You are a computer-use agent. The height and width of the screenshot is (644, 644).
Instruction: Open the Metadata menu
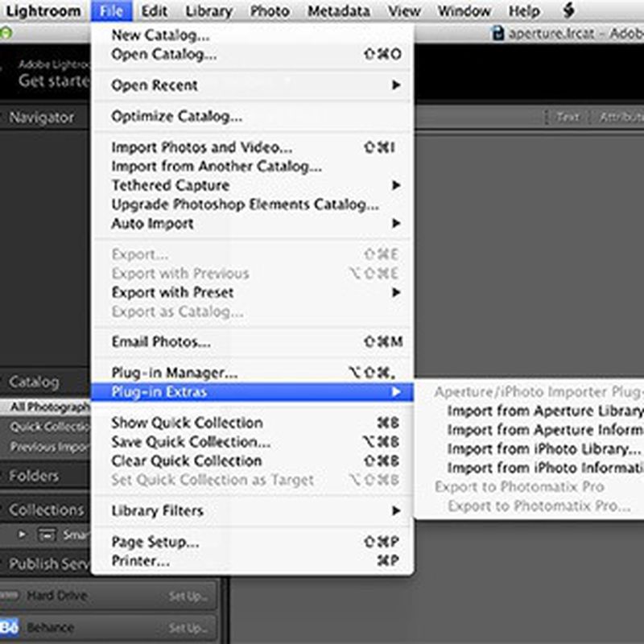coord(339,11)
